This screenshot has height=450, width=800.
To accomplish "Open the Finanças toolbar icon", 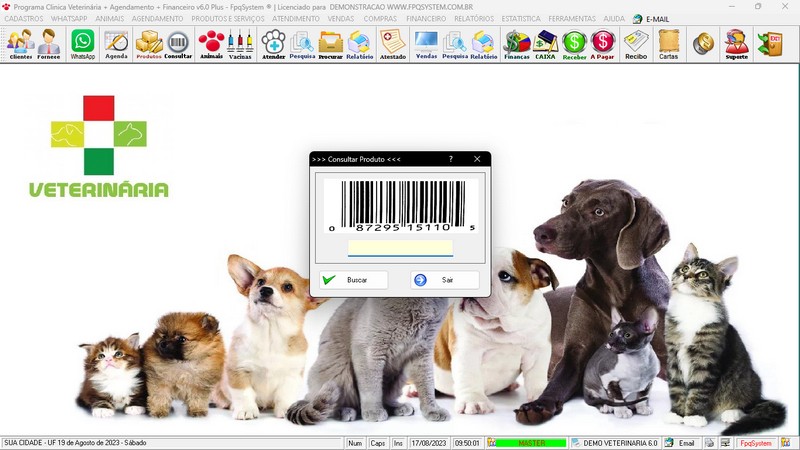I will [516, 43].
